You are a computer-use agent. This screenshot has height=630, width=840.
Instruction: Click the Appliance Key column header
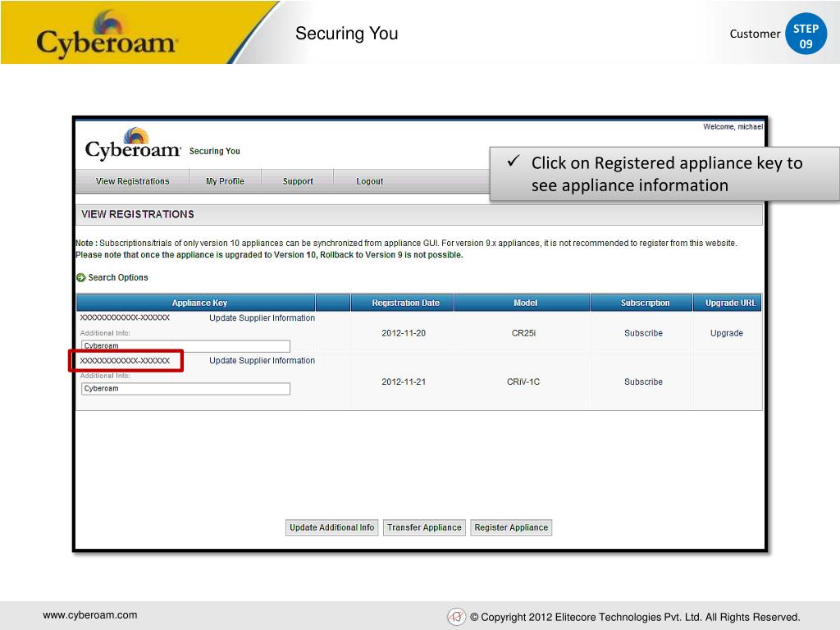196,303
